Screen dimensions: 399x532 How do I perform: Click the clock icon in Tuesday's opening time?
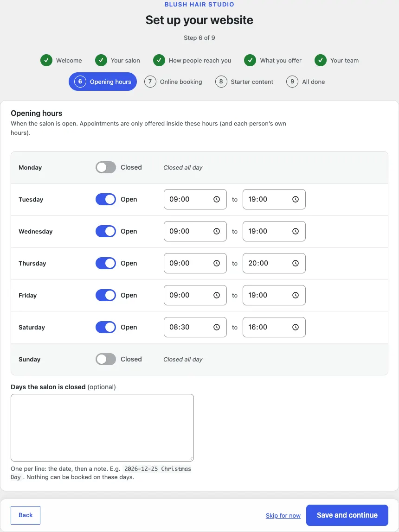pos(217,199)
